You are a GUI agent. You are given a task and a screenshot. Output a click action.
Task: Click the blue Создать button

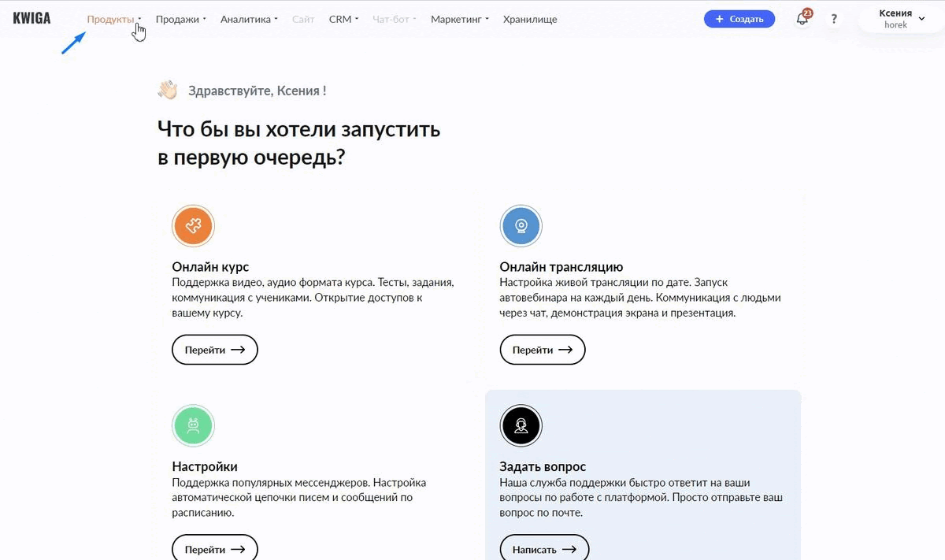(739, 19)
